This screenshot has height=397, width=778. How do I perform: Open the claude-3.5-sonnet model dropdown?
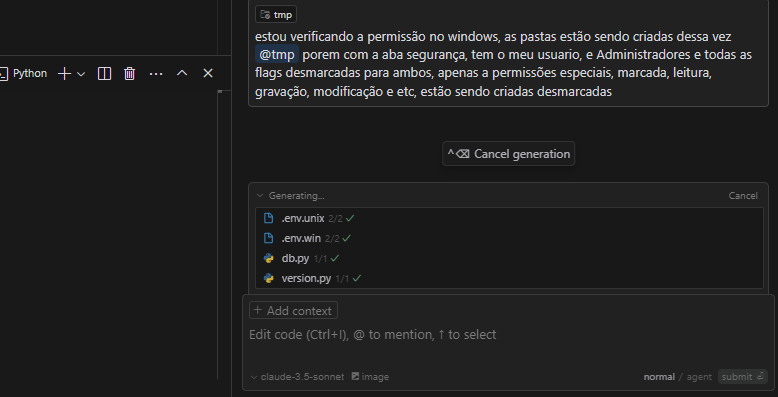coord(297,377)
